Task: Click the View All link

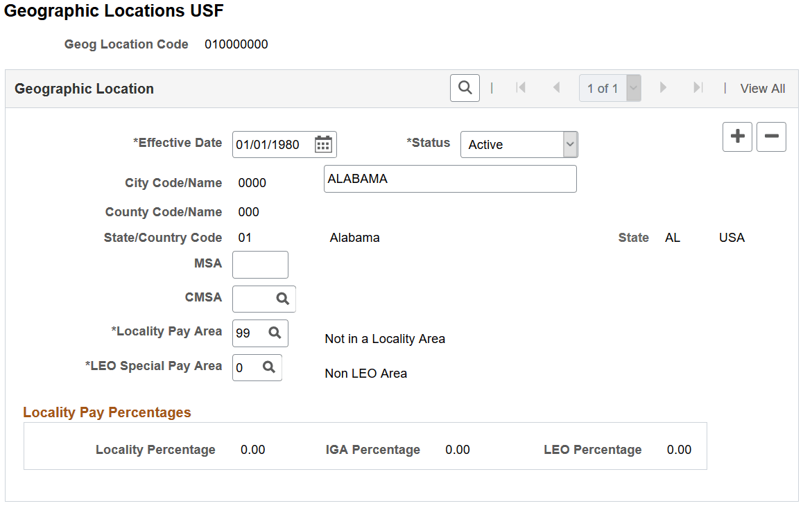Action: (763, 88)
